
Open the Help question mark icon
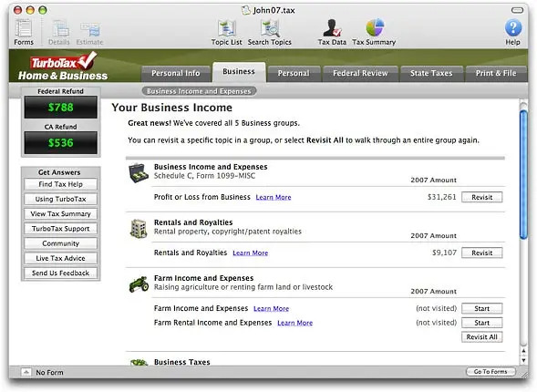[x=513, y=28]
